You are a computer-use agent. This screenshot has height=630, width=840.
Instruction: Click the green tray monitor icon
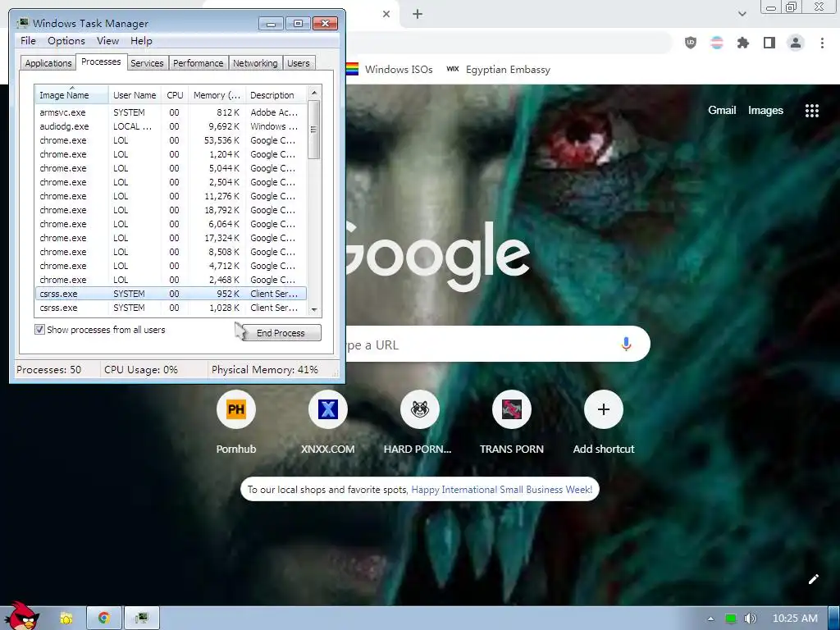pos(730,619)
